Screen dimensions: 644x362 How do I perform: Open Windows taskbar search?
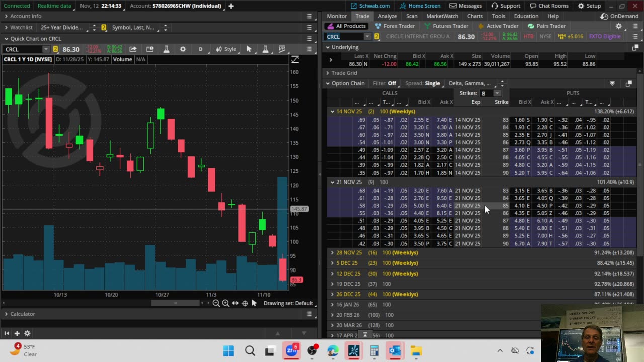click(250, 351)
